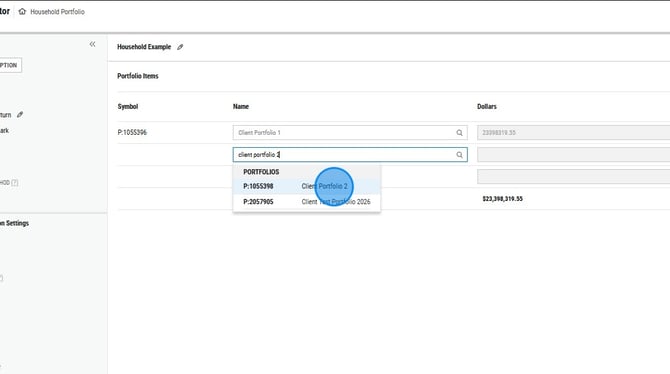Focus the Client Portfolio 1 name field
Screen dimensions: 670x374
point(350,133)
